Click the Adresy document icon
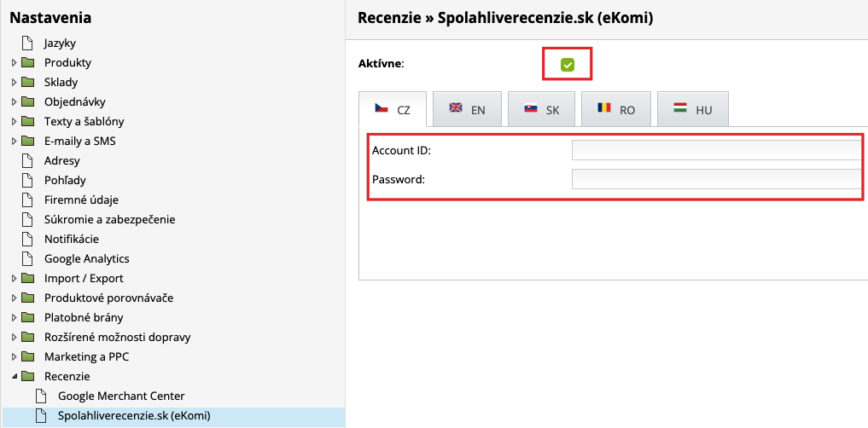868x428 pixels. pos(27,160)
